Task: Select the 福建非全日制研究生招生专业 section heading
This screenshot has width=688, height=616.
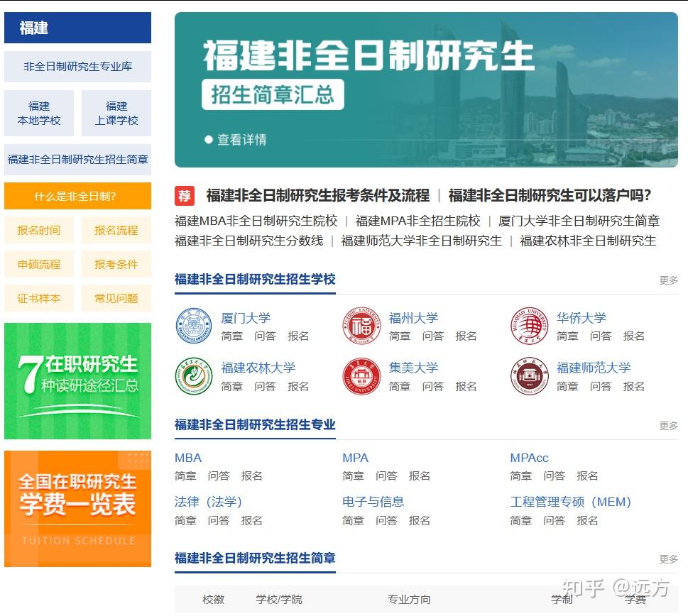Action: pos(255,425)
